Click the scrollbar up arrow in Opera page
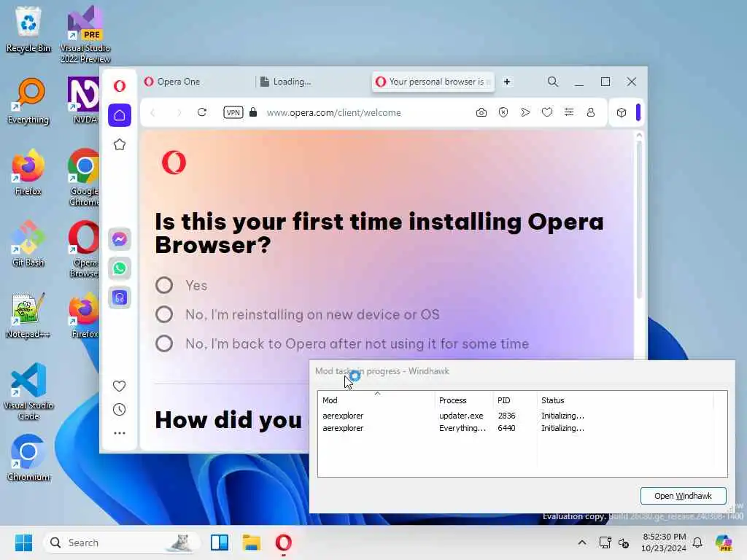 (639, 135)
